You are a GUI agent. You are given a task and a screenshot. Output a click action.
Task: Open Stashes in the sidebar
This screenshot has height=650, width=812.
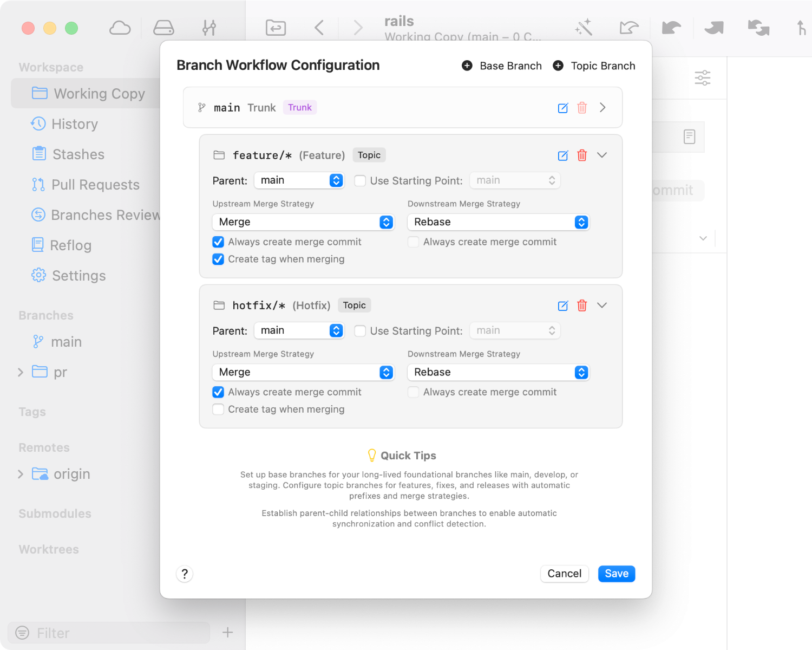pos(68,154)
